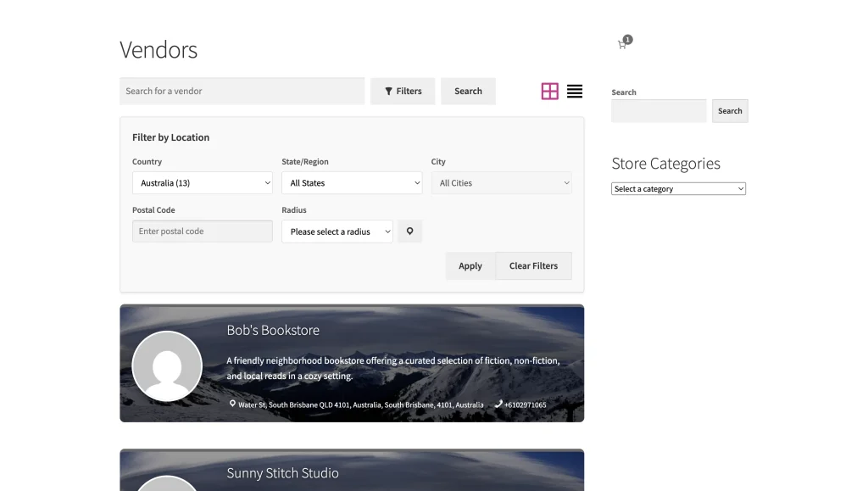Open the Country dropdown showing Australia

tap(202, 182)
